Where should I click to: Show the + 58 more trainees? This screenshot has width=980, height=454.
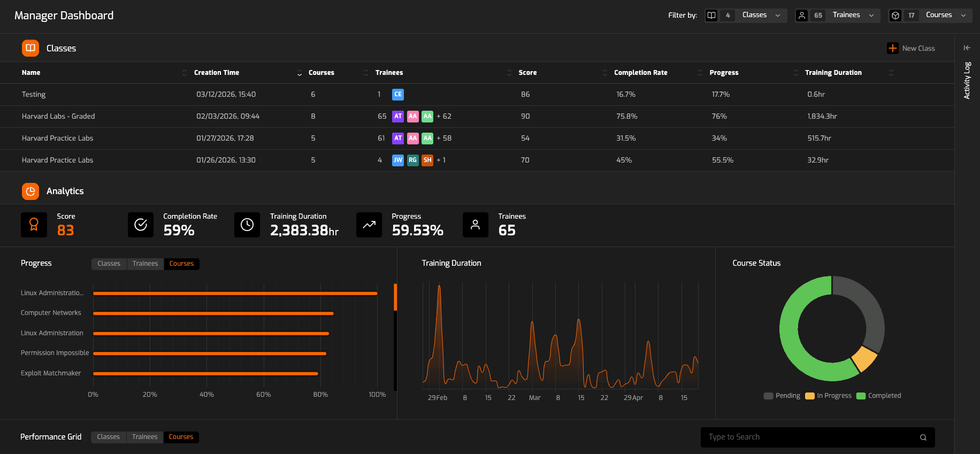tap(444, 138)
